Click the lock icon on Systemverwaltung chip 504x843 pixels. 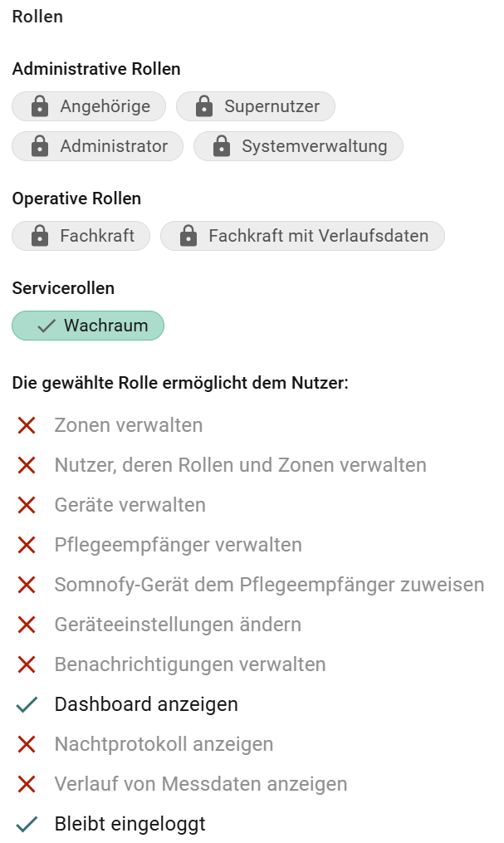222,145
